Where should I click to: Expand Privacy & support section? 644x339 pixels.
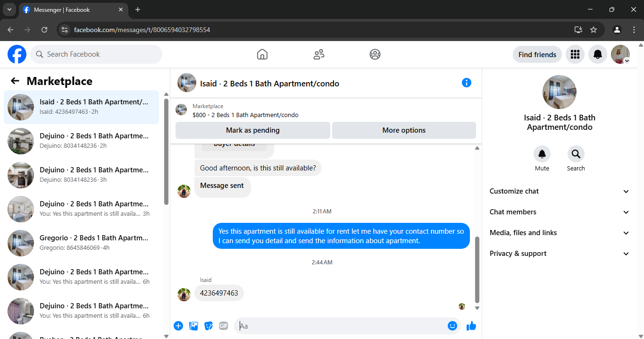coord(560,254)
